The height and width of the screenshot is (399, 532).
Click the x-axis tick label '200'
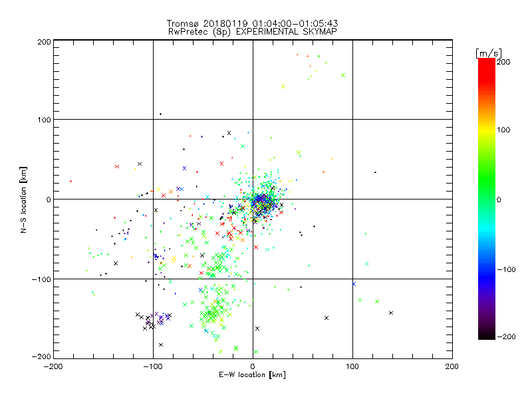coord(452,366)
